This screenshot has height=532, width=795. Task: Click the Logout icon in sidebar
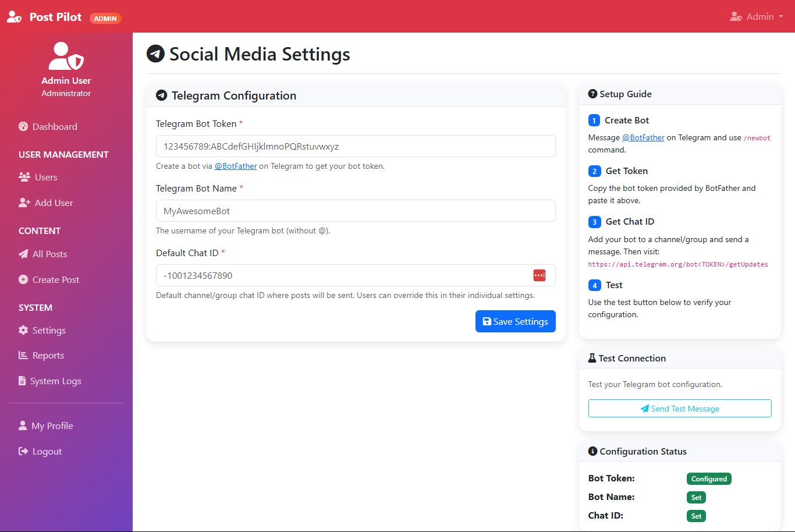[x=23, y=451]
